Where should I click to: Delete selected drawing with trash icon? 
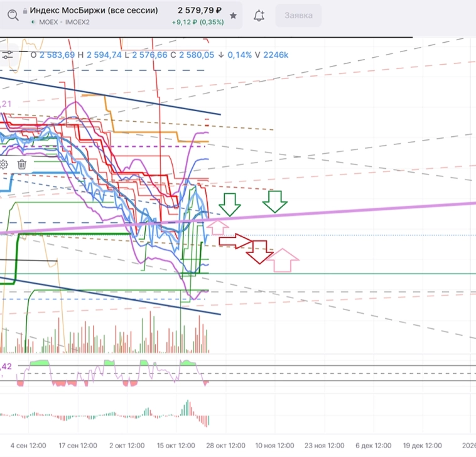click(21, 164)
